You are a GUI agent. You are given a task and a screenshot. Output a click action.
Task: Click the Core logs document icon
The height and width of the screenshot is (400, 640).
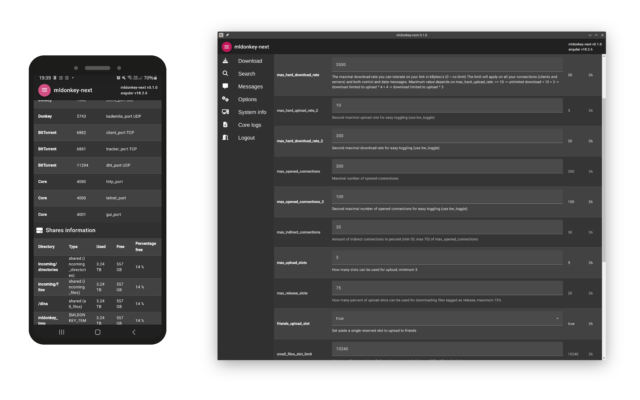pos(226,125)
